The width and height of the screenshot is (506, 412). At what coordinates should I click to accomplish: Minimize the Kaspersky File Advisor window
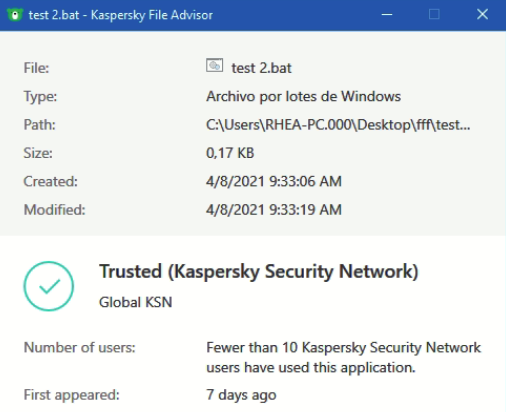(387, 15)
